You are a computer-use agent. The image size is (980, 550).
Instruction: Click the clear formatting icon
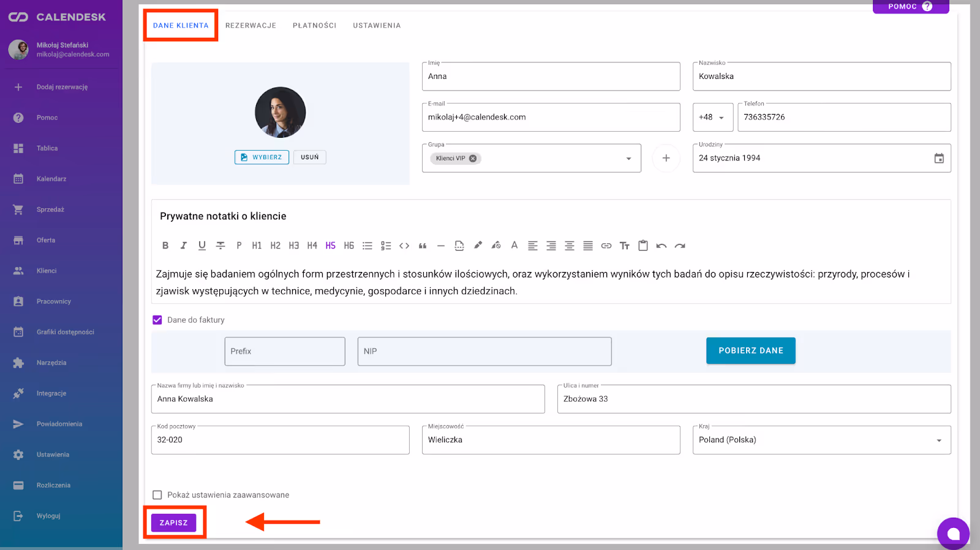(496, 246)
